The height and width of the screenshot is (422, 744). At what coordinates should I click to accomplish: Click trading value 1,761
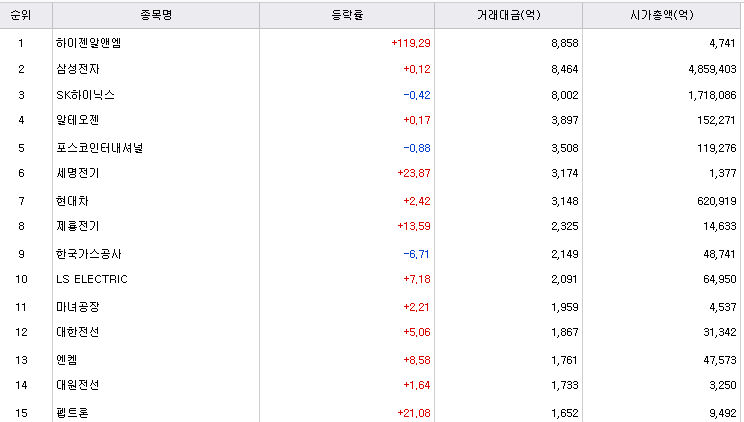pos(564,360)
